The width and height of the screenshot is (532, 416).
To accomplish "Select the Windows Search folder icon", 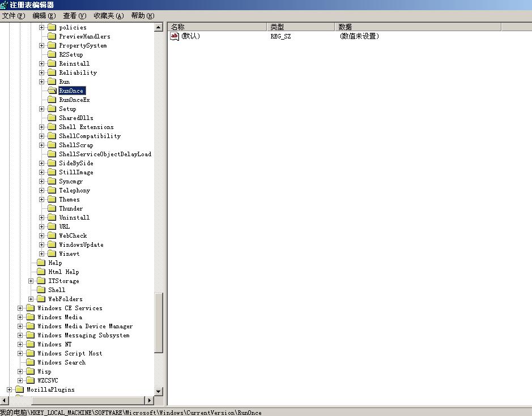I will (30, 362).
